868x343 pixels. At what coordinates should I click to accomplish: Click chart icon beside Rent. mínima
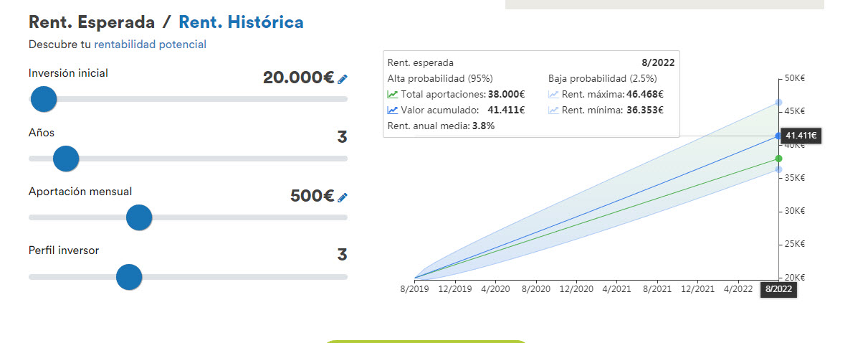point(553,111)
